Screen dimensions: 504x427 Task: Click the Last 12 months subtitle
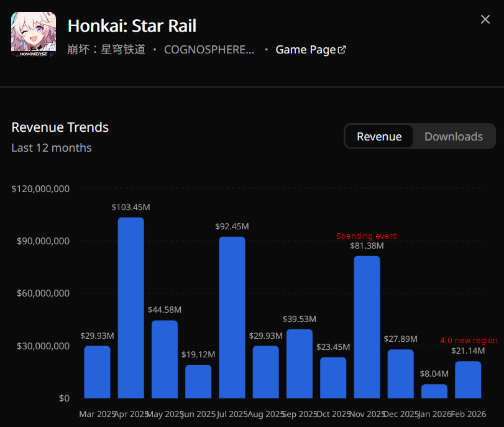52,148
